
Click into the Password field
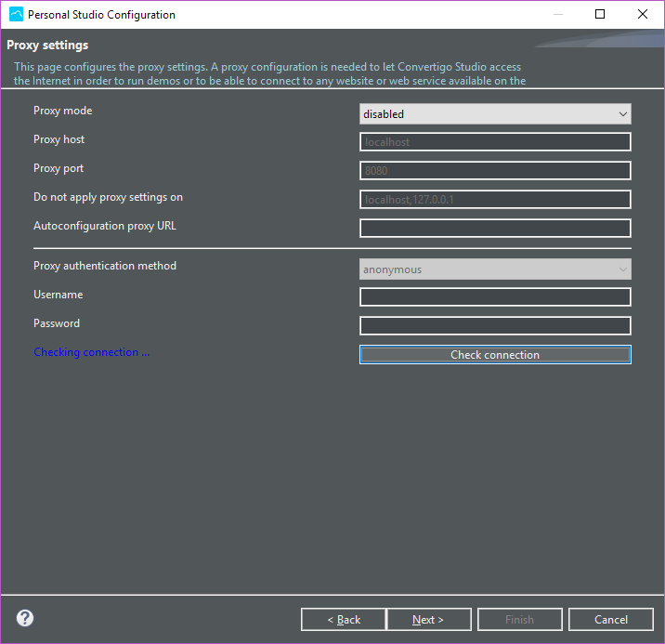tap(495, 326)
